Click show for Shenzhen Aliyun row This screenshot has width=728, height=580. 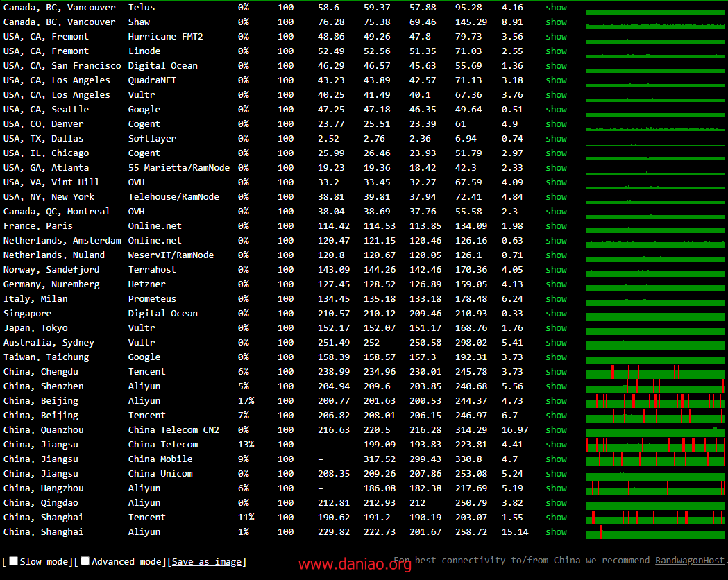556,386
